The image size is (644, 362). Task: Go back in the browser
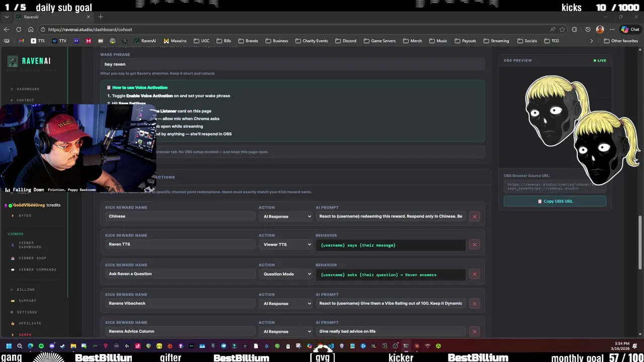7,30
